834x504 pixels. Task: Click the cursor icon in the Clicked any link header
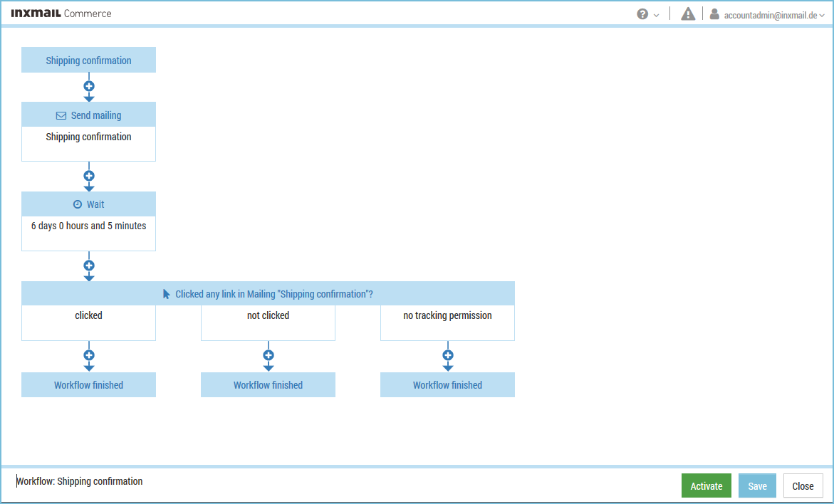click(167, 294)
